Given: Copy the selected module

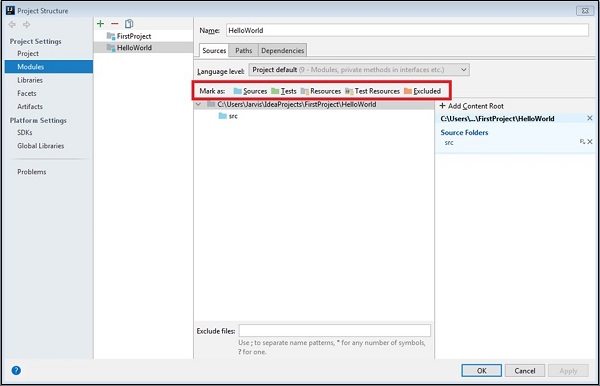Looking at the screenshot, I should pyautogui.click(x=129, y=24).
